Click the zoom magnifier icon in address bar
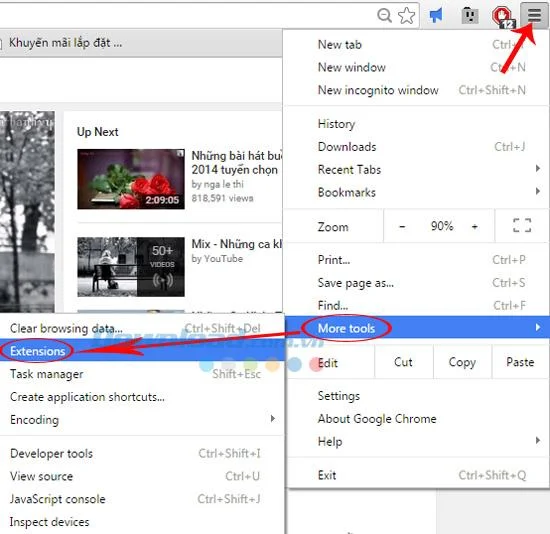The width and height of the screenshot is (550, 534). [384, 15]
